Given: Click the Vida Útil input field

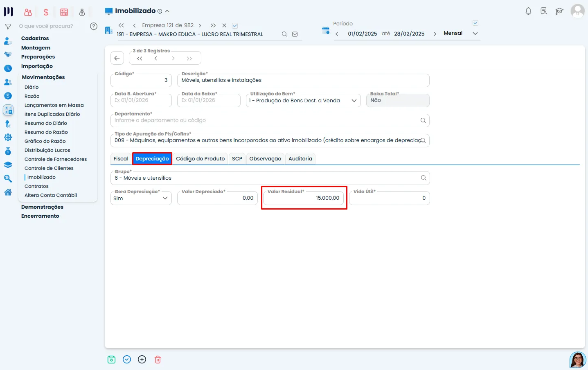Looking at the screenshot, I should coord(390,198).
